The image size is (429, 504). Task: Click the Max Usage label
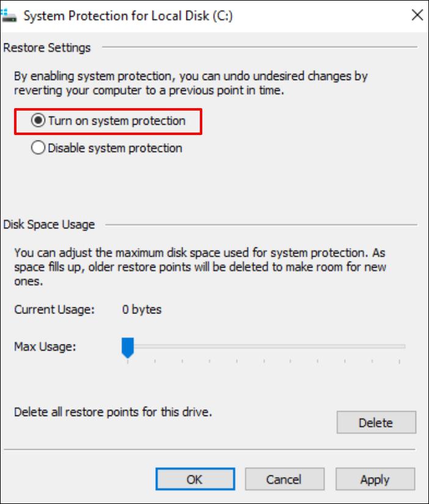tap(45, 347)
